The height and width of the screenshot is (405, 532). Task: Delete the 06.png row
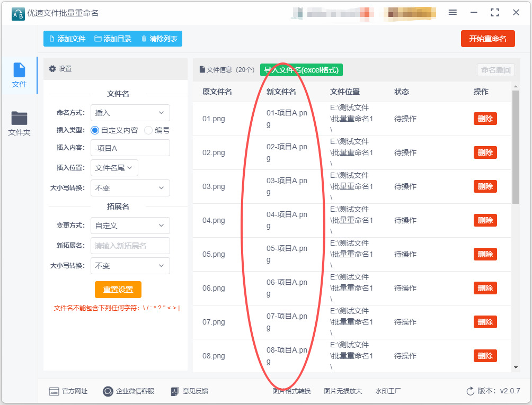click(x=485, y=288)
